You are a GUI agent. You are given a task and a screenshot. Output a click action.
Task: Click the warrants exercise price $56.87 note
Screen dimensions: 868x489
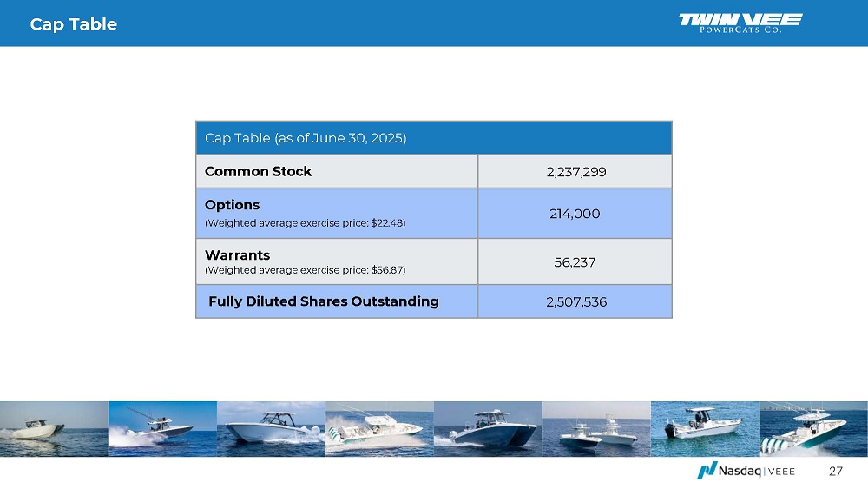pyautogui.click(x=305, y=270)
